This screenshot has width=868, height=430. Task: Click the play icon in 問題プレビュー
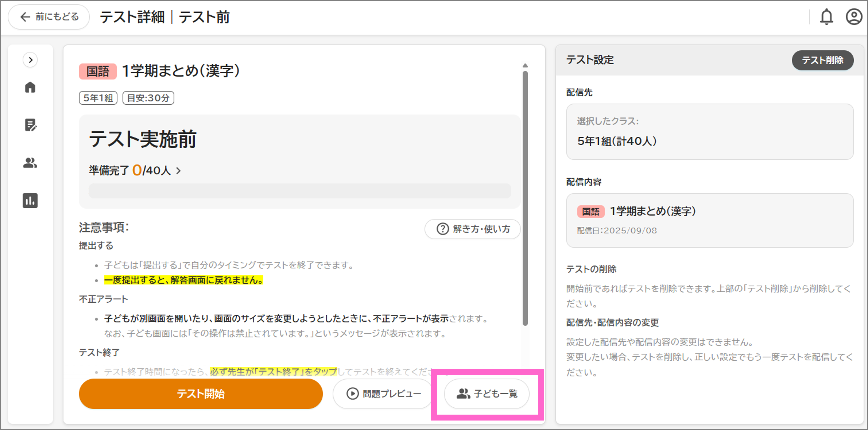point(352,394)
